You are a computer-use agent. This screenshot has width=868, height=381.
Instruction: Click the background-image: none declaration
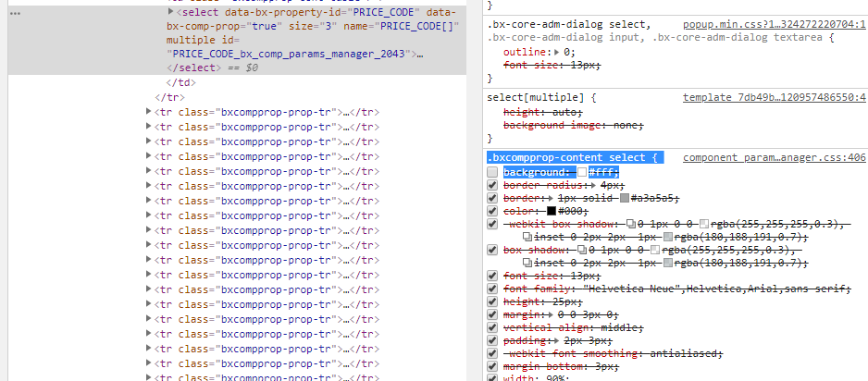click(574, 125)
